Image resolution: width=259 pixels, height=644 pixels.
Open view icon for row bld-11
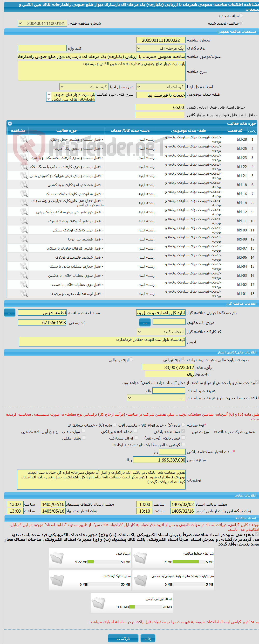coord(24,221)
